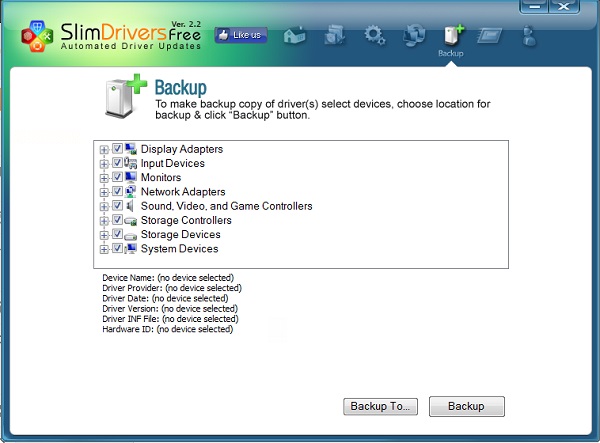
Task: Uncheck the Display Adapters checkbox
Action: coord(117,148)
